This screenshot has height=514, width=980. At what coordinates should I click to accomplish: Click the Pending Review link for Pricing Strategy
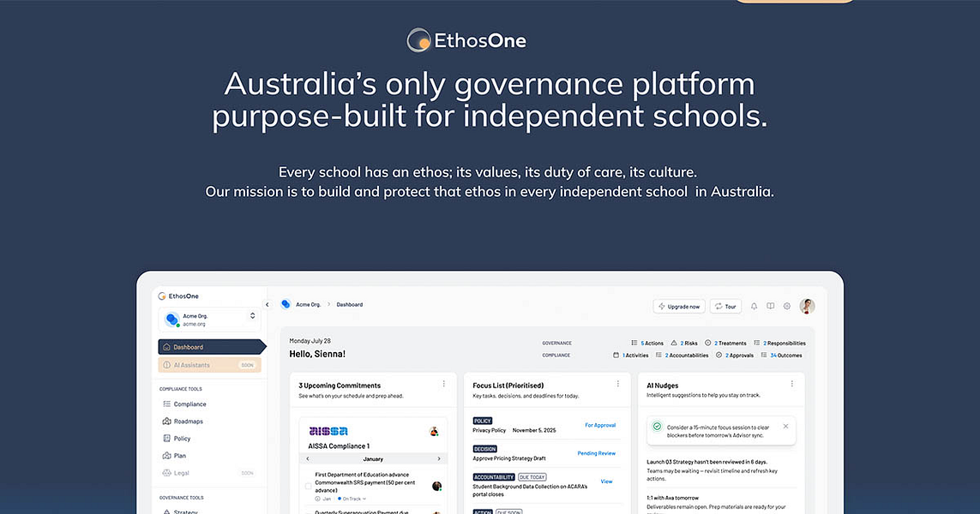[596, 453]
